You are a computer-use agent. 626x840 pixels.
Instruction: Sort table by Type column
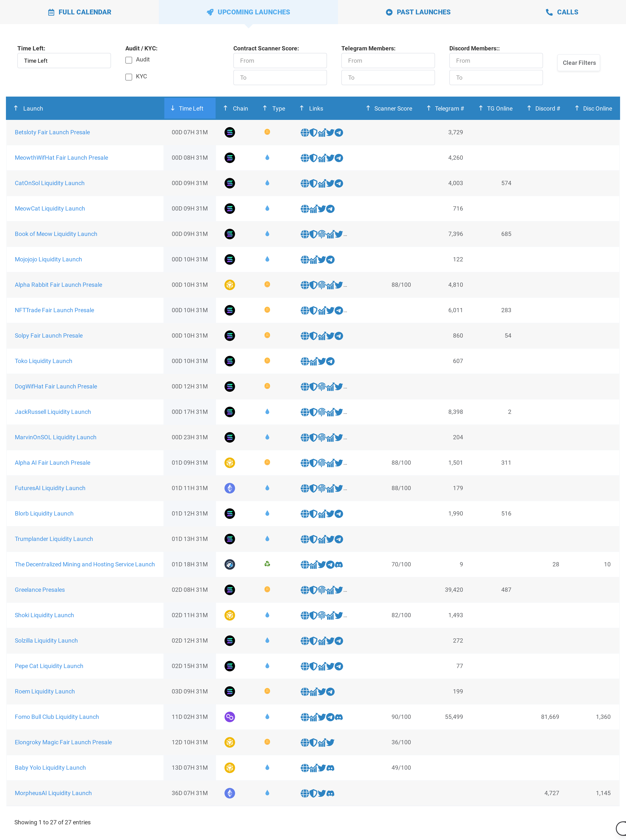click(274, 108)
